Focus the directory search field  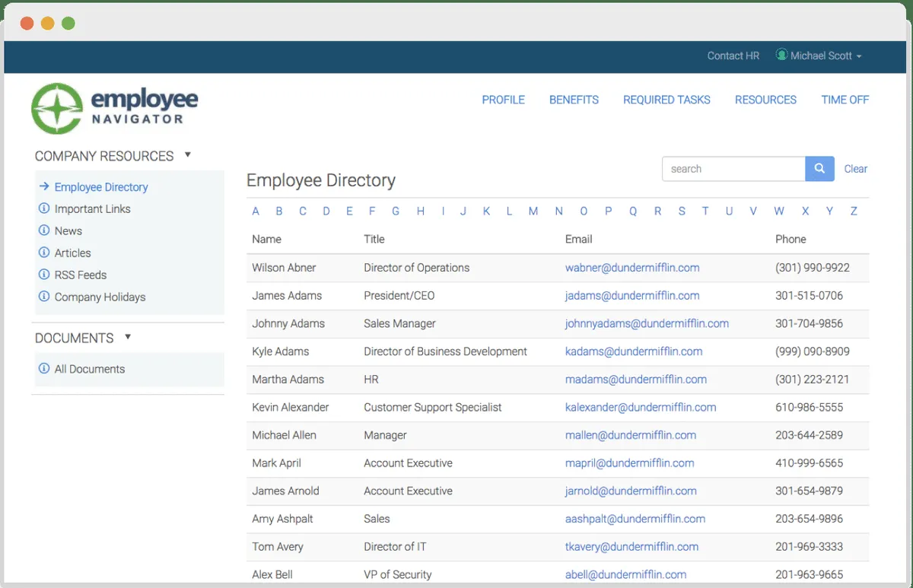click(x=733, y=169)
